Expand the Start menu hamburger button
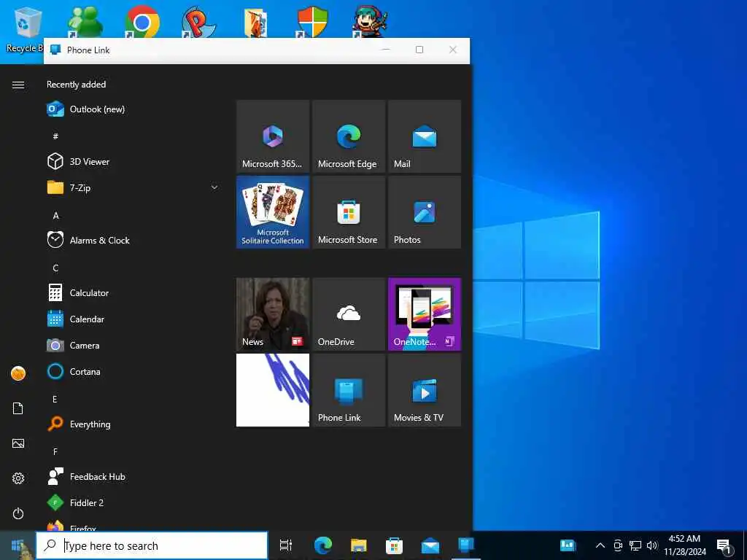 18,85
